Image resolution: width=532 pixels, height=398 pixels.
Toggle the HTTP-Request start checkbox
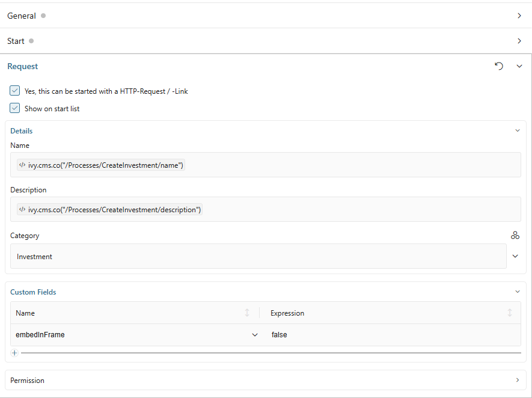point(15,91)
